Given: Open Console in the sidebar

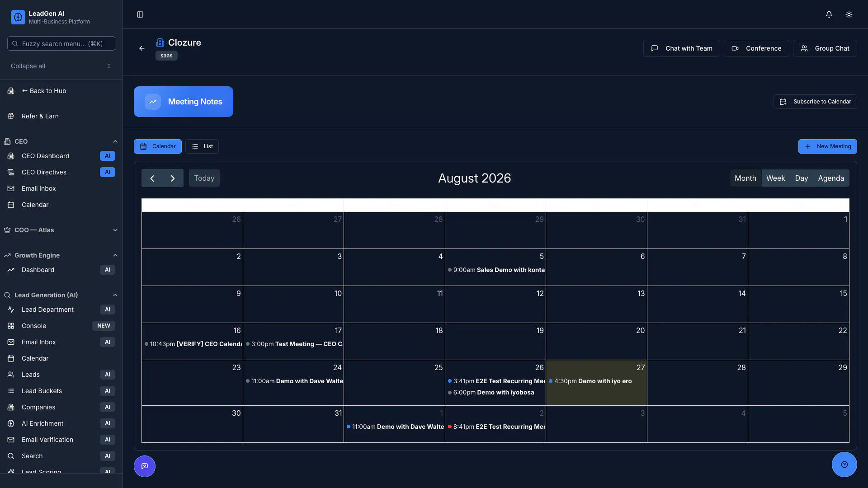Looking at the screenshot, I should coord(61,326).
